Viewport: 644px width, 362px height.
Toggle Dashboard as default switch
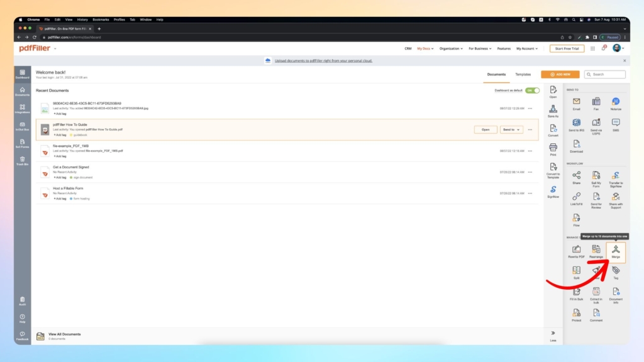click(532, 90)
